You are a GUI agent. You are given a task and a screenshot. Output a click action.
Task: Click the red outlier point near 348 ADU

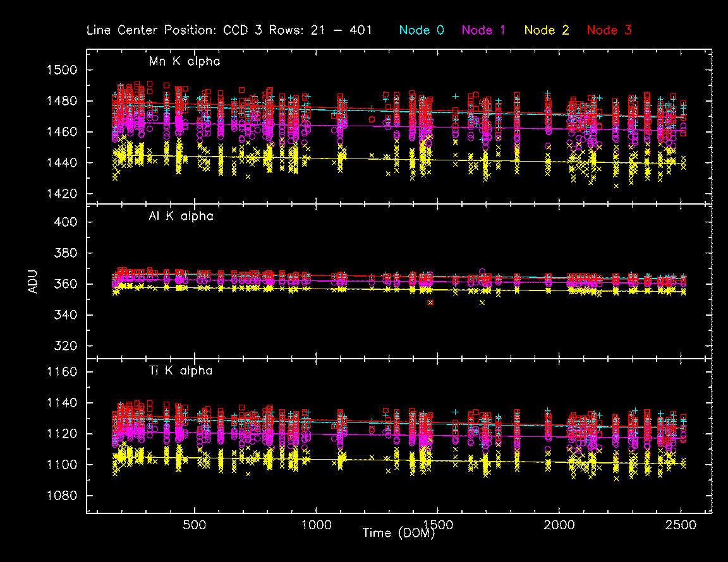point(431,303)
